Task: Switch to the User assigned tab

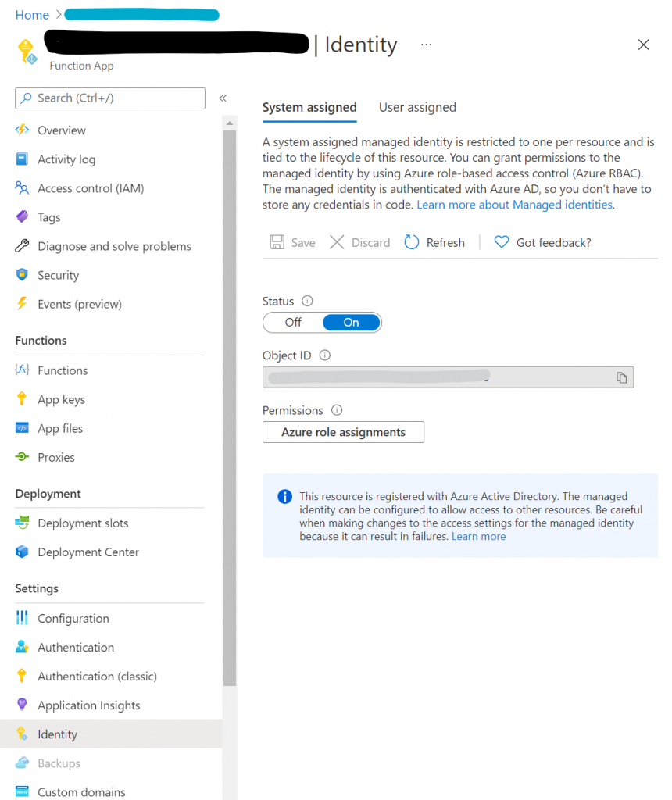Action: click(417, 108)
